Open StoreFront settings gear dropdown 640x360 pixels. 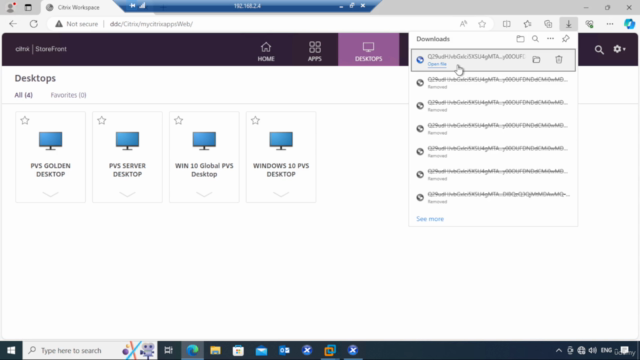[619, 49]
